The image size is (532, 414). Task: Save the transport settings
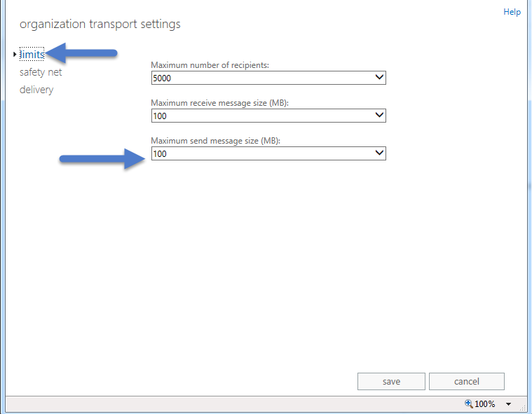click(x=391, y=382)
